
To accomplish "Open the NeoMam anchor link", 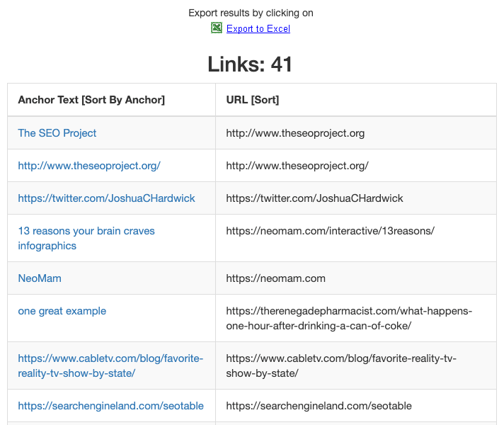I will 40,278.
